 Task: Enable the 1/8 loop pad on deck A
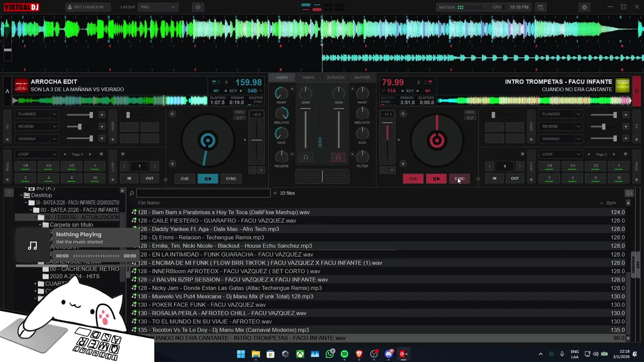click(x=26, y=166)
